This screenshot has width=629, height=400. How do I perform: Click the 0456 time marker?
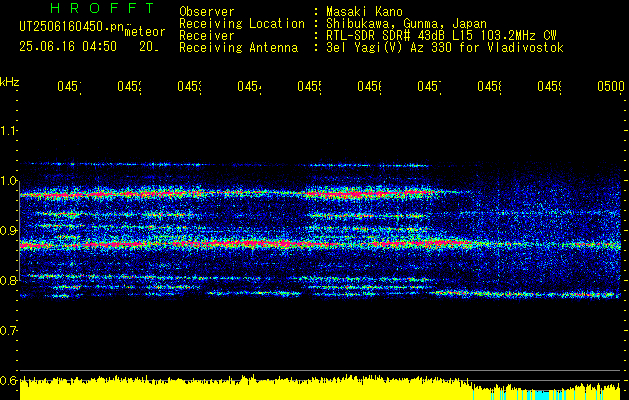[x=369, y=87]
